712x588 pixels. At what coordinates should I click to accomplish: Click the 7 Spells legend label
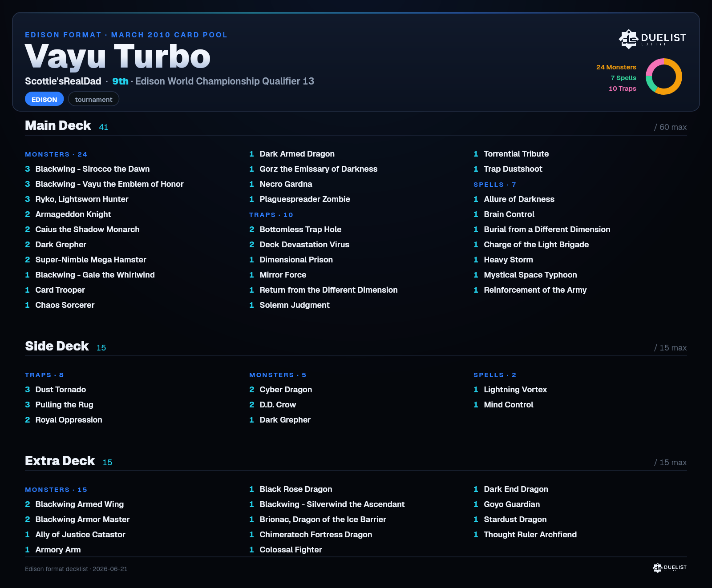coord(623,78)
